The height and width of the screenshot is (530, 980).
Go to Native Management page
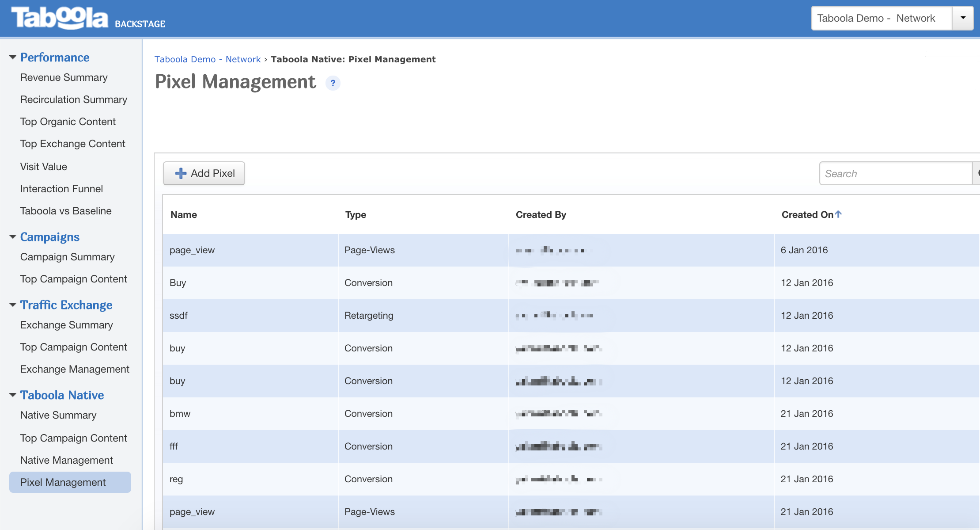click(66, 460)
